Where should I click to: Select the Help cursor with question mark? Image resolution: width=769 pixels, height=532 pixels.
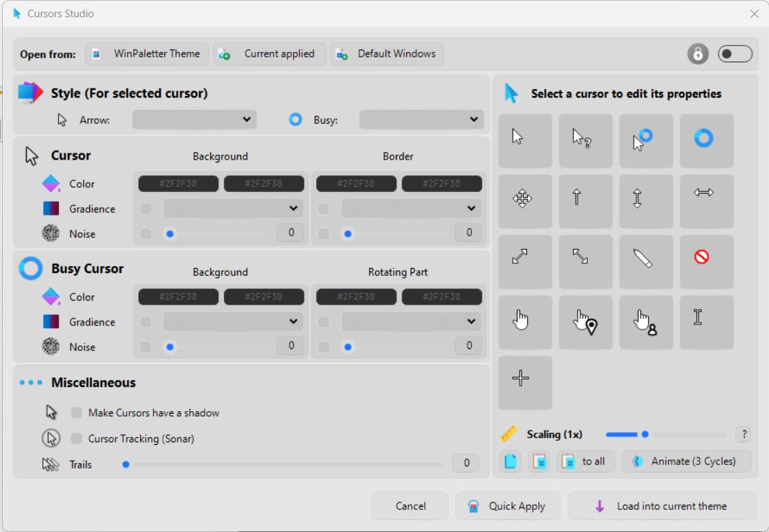(585, 140)
